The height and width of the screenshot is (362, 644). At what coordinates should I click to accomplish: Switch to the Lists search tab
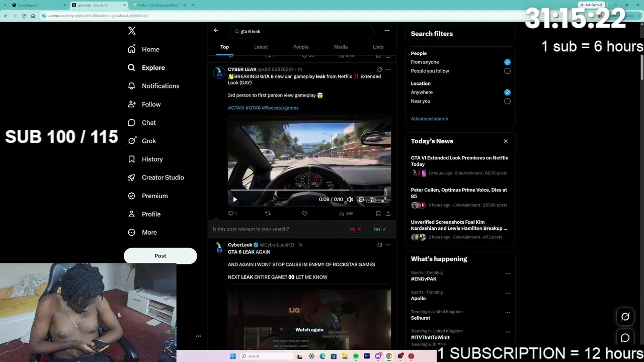pos(378,47)
